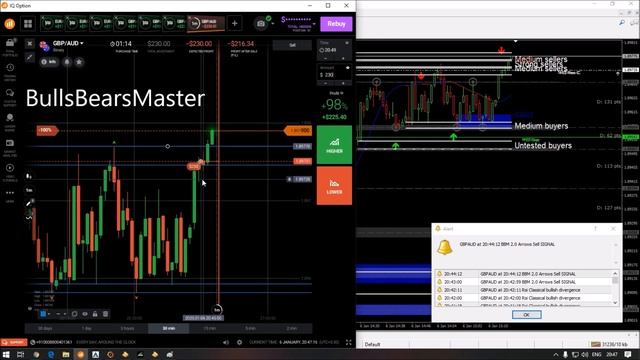
Task: Expand the GBP/AUD asset selector
Action: (68, 43)
